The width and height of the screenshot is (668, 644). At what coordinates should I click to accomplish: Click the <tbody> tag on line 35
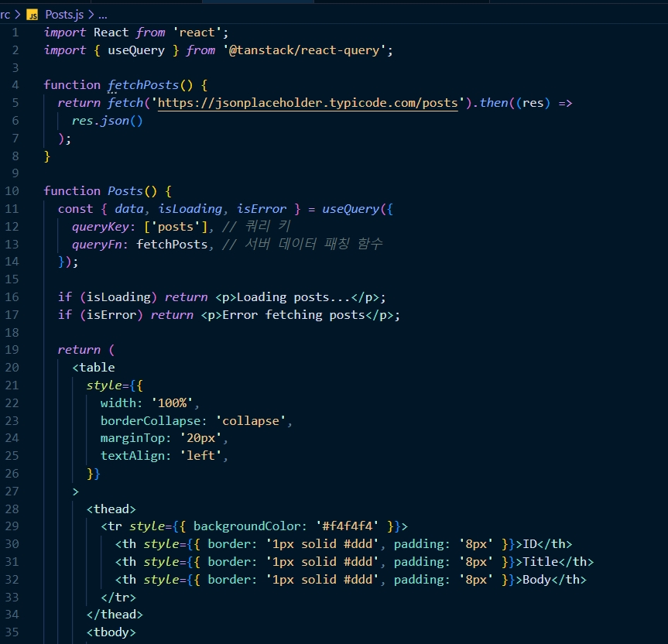point(111,632)
